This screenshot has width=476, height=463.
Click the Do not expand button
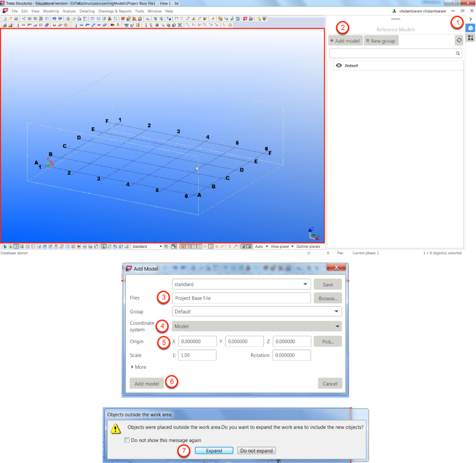pyautogui.click(x=256, y=451)
